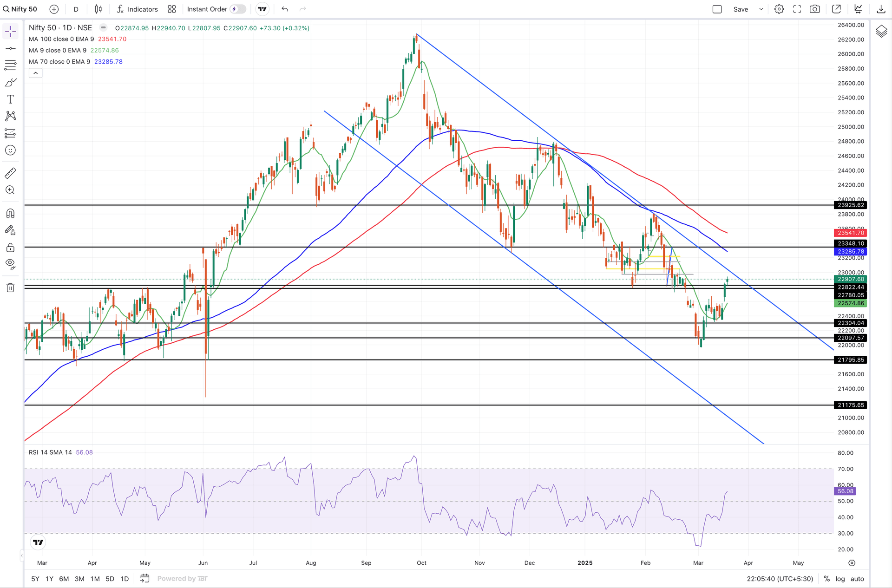Screen dimensions: 892x588
Task: Undo the last chart action
Action: pos(285,9)
